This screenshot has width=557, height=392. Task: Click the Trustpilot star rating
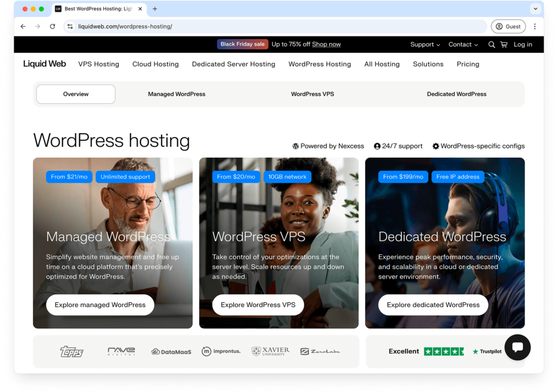[x=444, y=352]
